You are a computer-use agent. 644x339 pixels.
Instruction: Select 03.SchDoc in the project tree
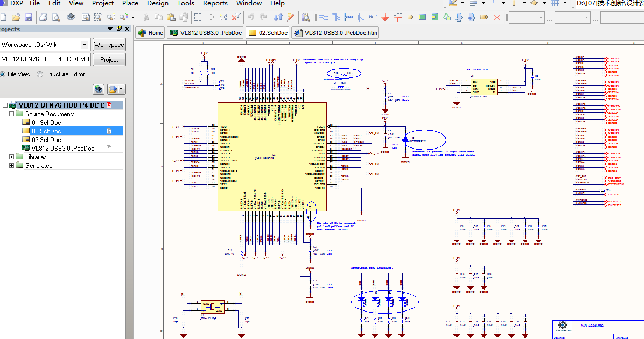click(46, 139)
